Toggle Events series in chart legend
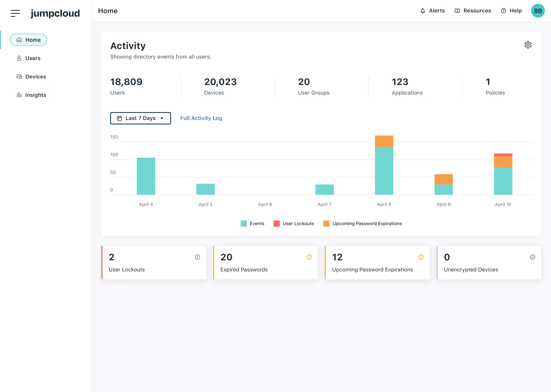This screenshot has height=392, width=551. coord(252,224)
